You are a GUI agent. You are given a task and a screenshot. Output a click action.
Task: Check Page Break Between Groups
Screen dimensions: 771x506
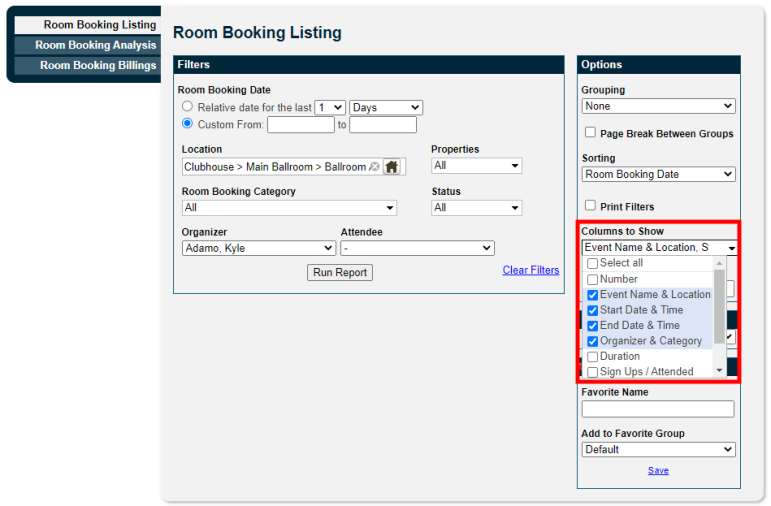590,132
